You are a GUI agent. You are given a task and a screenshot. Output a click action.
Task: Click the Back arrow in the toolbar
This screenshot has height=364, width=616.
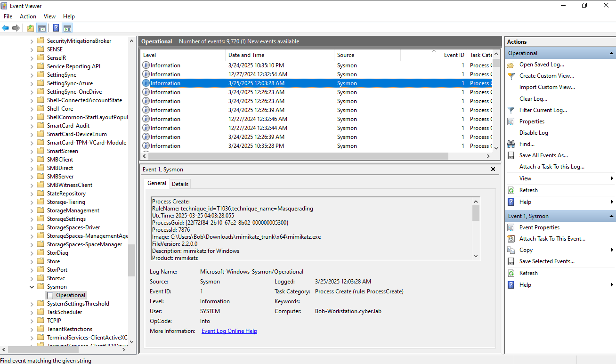pos(6,28)
